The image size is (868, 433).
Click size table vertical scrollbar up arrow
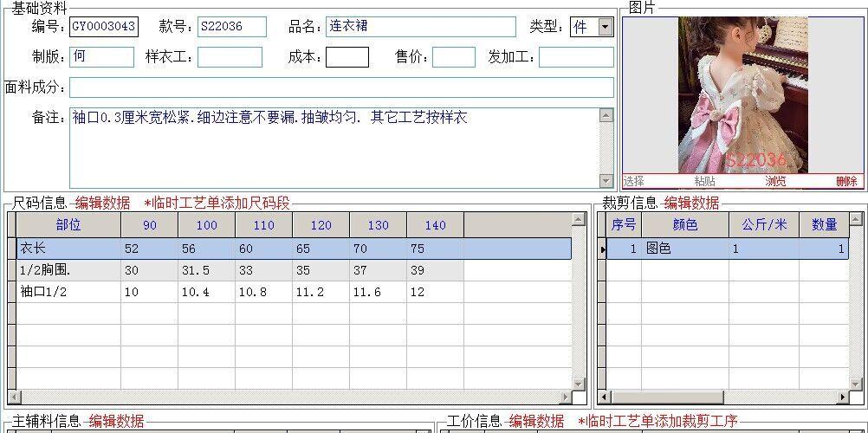point(579,219)
